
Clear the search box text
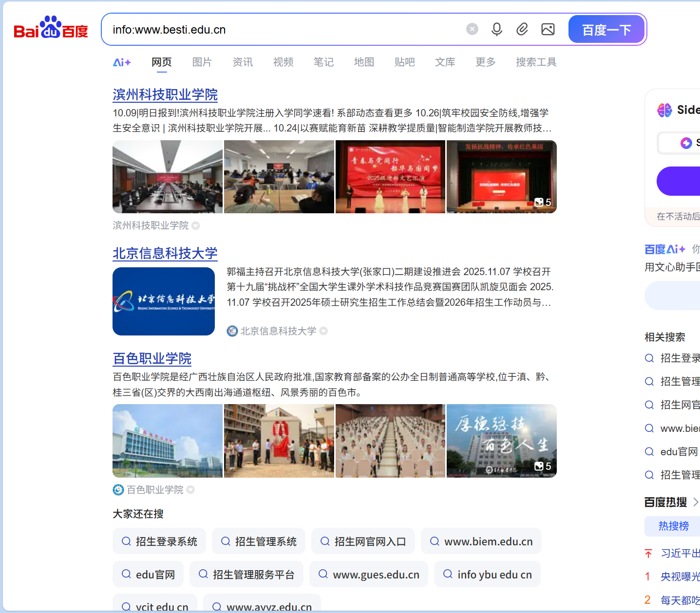(472, 29)
